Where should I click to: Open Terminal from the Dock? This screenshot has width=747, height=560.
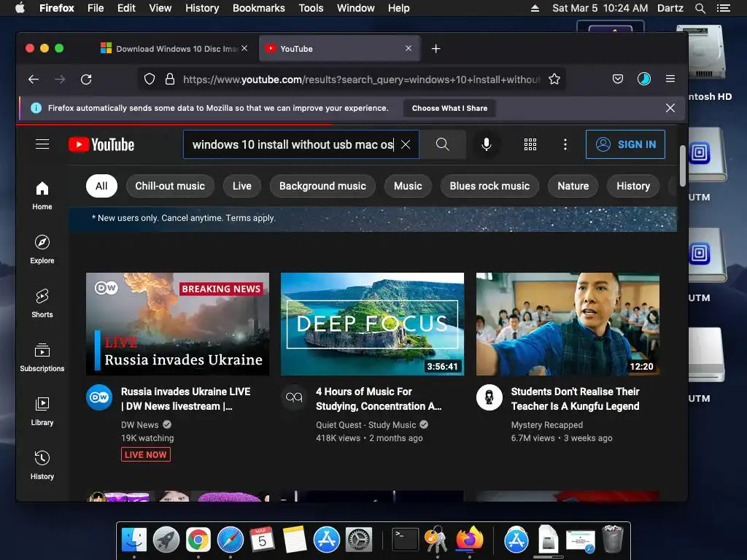click(x=405, y=540)
